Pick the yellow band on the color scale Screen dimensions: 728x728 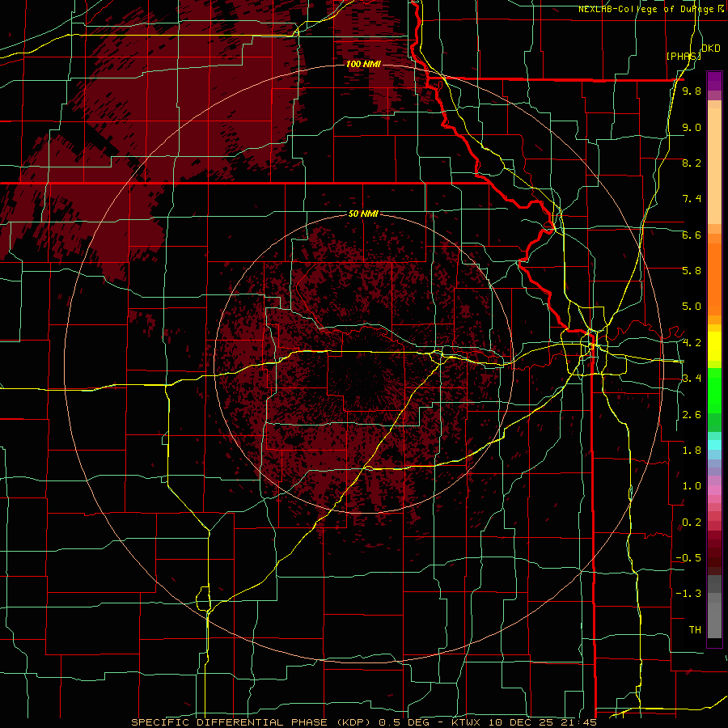click(x=714, y=346)
